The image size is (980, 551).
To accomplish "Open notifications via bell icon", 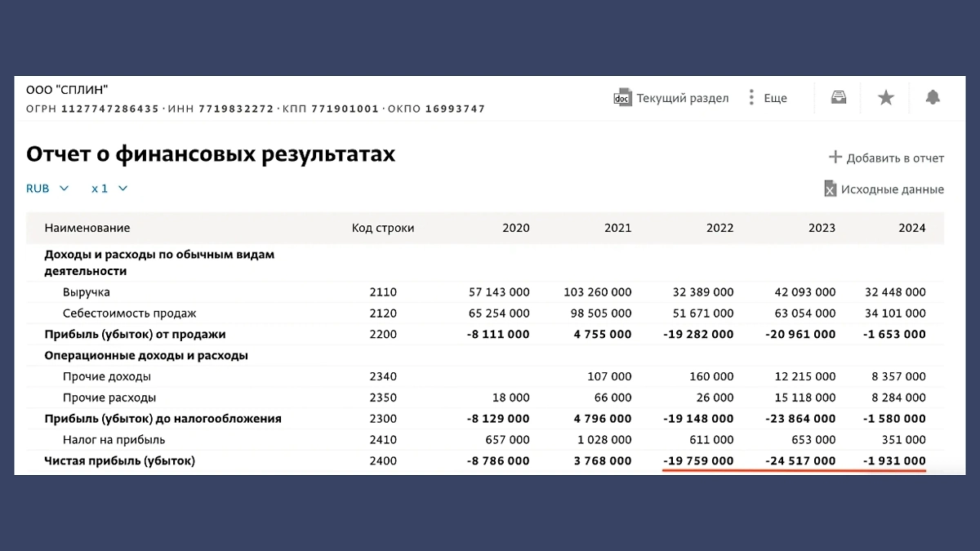I will [933, 97].
